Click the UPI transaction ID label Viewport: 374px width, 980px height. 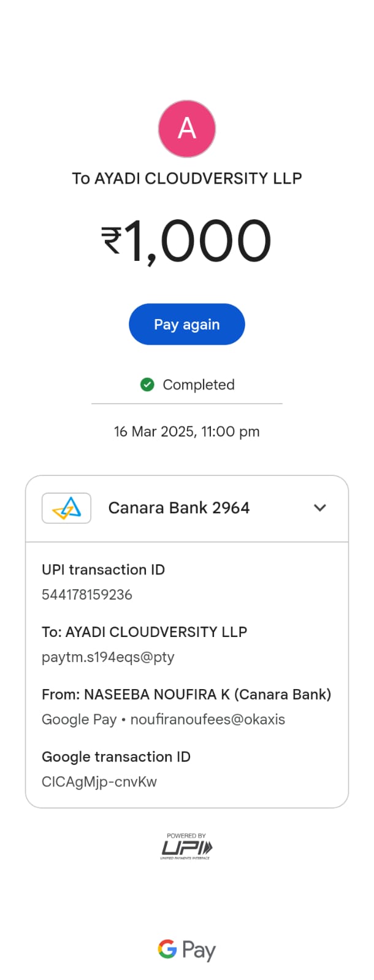103,570
